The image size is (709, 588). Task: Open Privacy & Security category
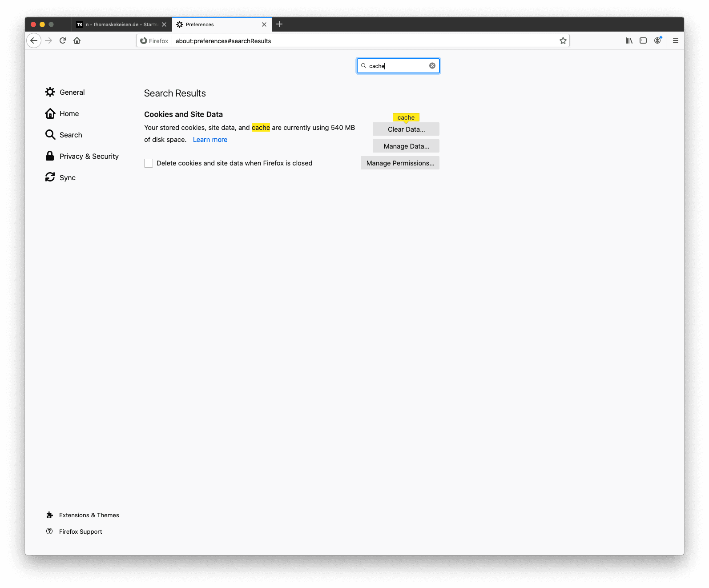coord(82,156)
